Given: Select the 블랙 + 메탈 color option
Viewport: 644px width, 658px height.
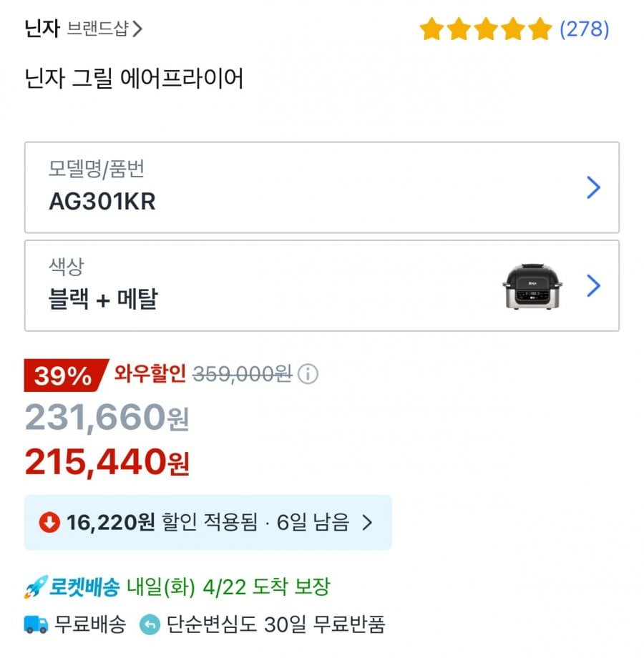Looking at the screenshot, I should [103, 299].
